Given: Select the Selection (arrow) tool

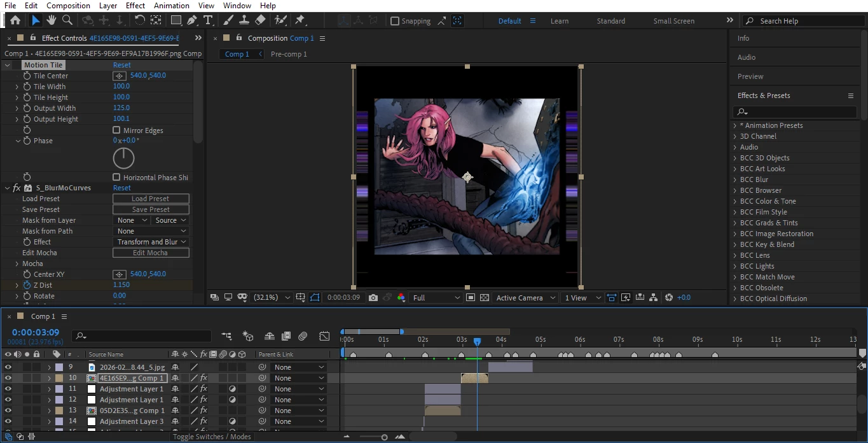Looking at the screenshot, I should 36,20.
